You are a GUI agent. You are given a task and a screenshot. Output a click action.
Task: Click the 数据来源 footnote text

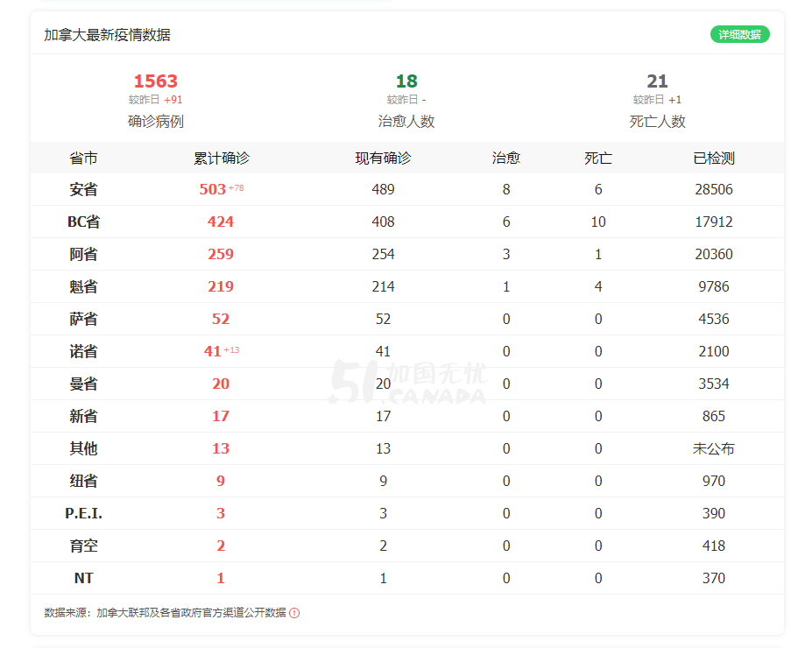pyautogui.click(x=165, y=613)
